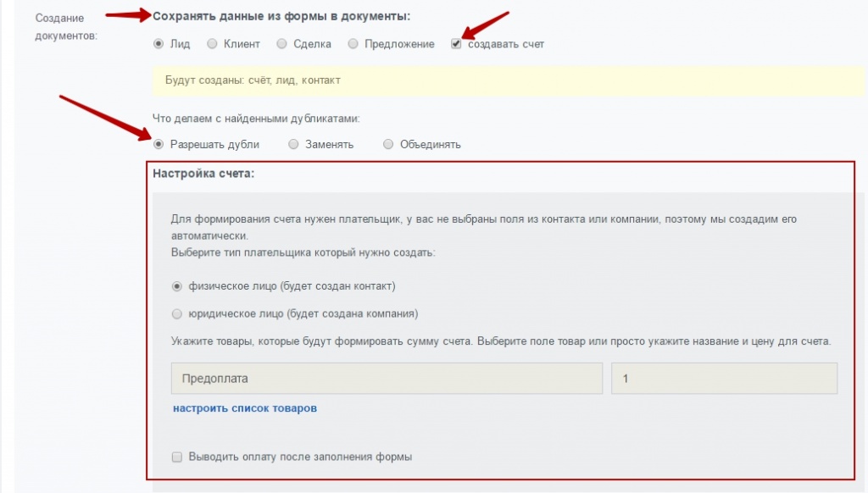Select the Лид radio button

tap(159, 44)
